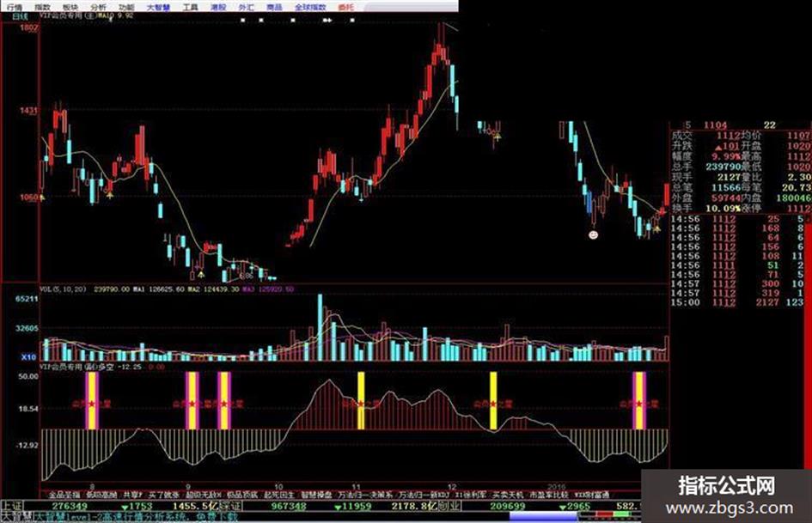Open the 外汇 menu

247,7
